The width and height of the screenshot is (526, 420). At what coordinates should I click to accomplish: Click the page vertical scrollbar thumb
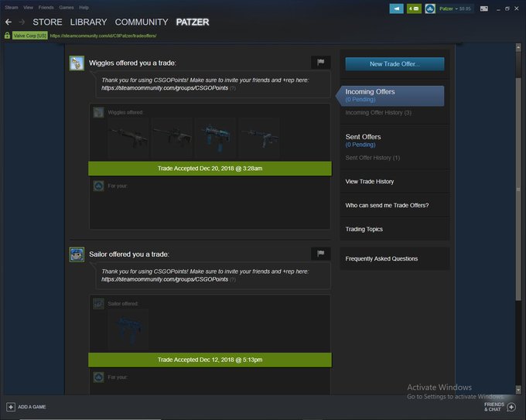[x=518, y=190]
